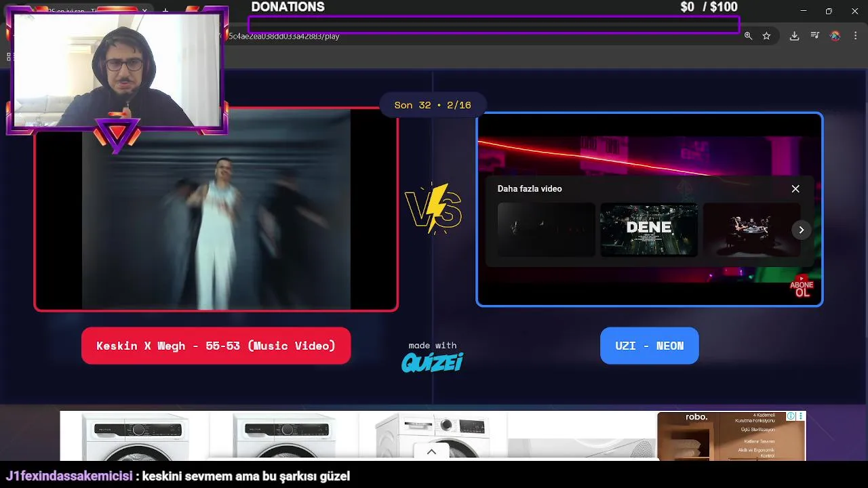Open the ad options dots on robo ad
This screenshot has height=488, width=868.
801,416
